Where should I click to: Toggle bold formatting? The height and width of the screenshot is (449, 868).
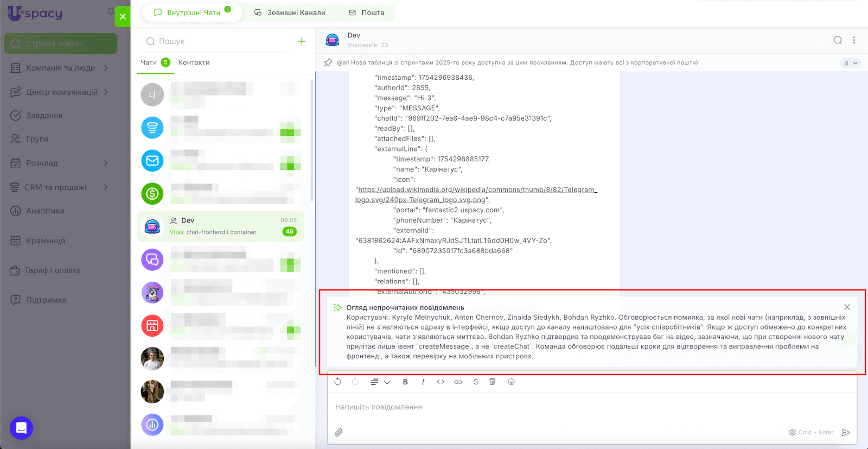point(405,382)
